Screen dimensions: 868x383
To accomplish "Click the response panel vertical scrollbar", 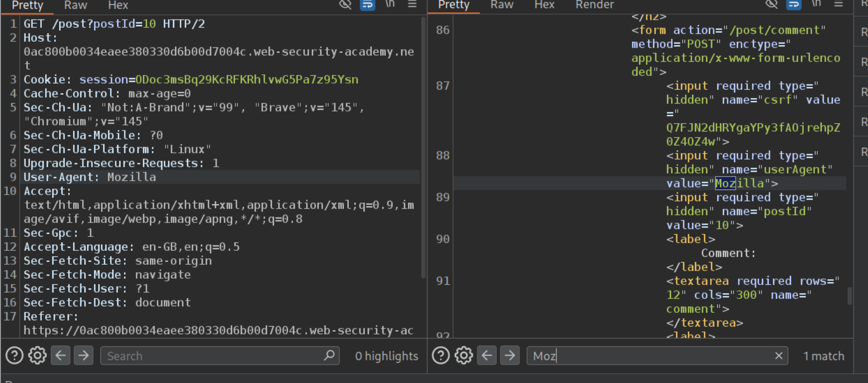I will (850, 295).
